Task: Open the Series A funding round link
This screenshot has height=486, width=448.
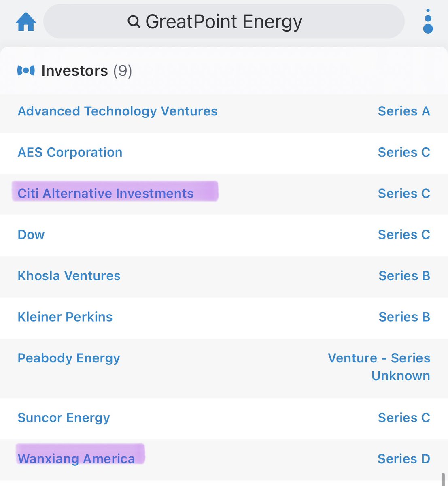Action: 403,111
